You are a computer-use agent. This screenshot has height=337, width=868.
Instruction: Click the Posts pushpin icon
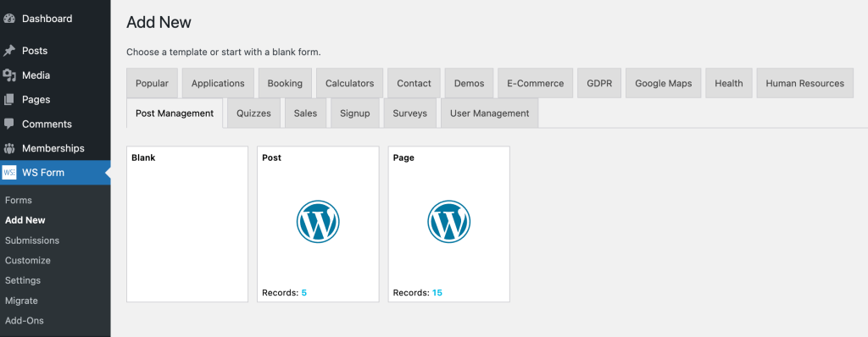[x=8, y=50]
